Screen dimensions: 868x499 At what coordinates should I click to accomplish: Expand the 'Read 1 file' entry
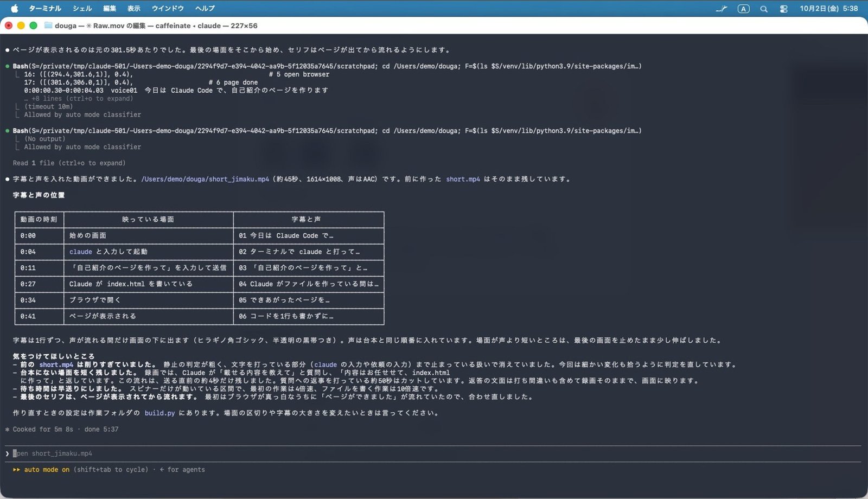[69, 163]
